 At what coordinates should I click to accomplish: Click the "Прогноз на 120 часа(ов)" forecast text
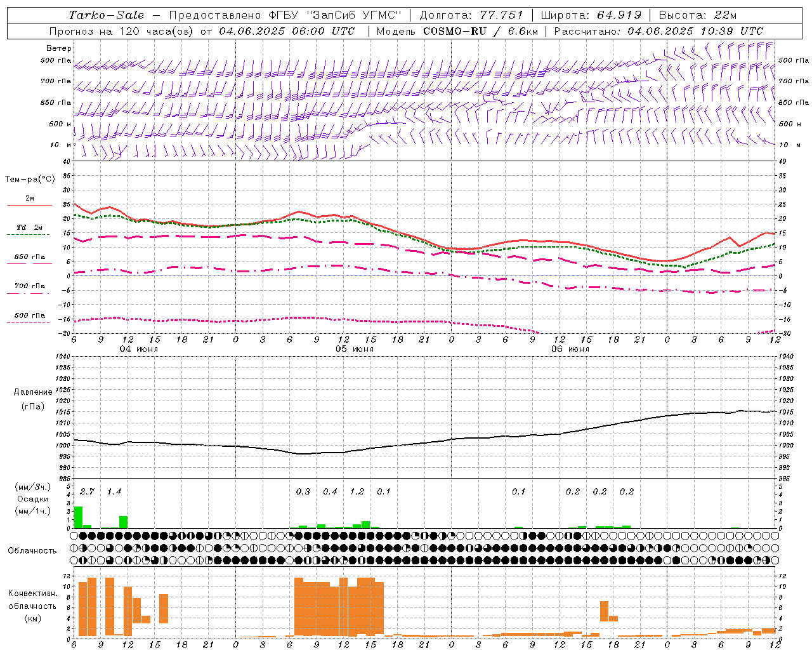(122, 31)
